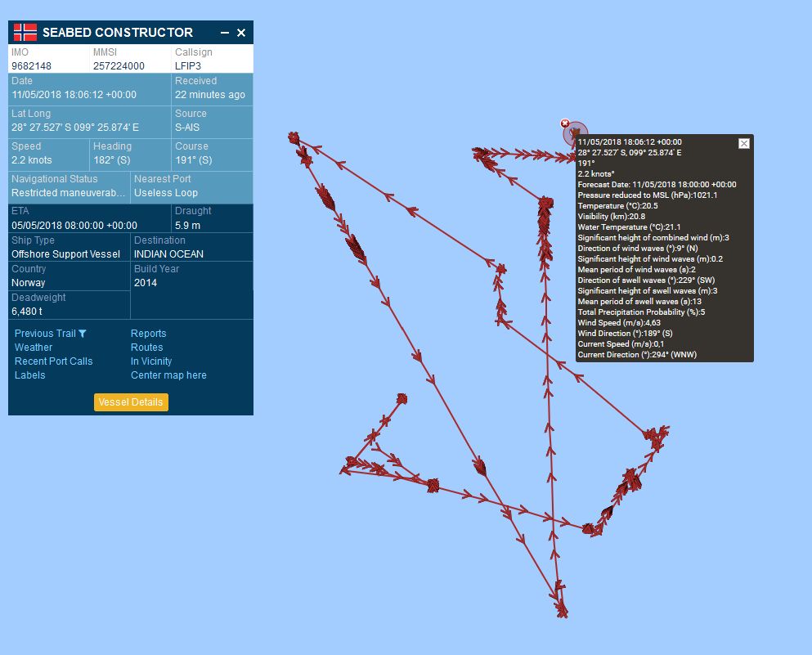812x655 pixels.
Task: Show the Previous Trail
Action: [45, 334]
